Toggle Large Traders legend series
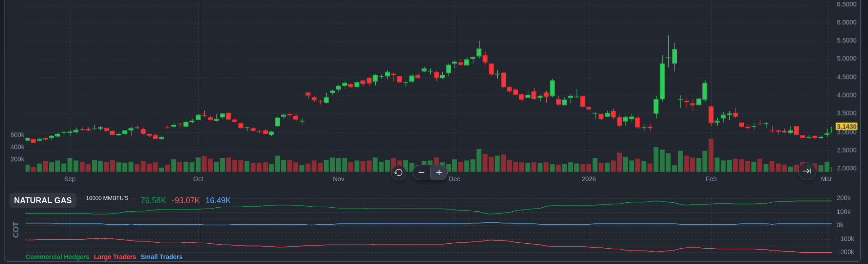Image resolution: width=868 pixels, height=264 pixels. [x=115, y=257]
